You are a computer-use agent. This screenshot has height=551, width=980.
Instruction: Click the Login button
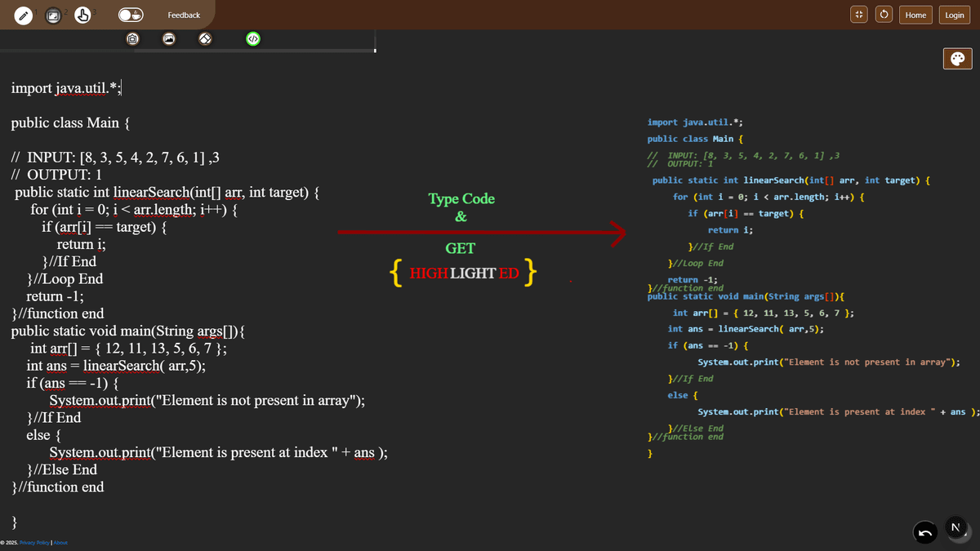[x=954, y=15]
